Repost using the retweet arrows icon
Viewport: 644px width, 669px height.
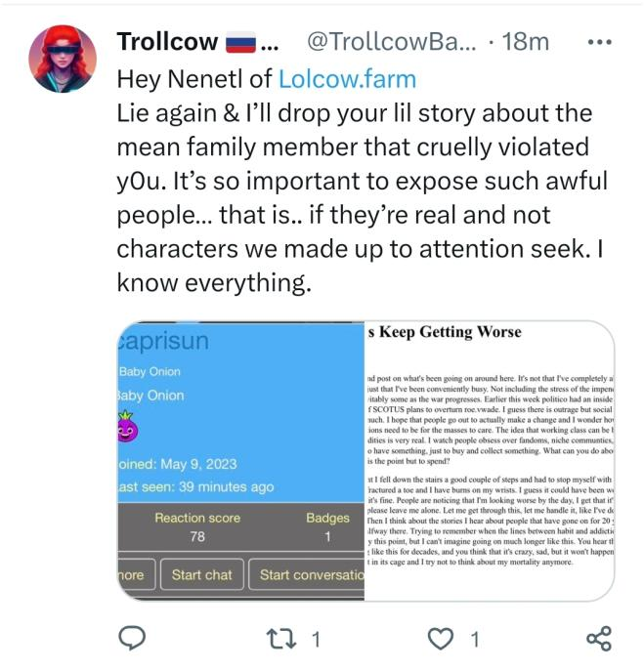(282, 639)
